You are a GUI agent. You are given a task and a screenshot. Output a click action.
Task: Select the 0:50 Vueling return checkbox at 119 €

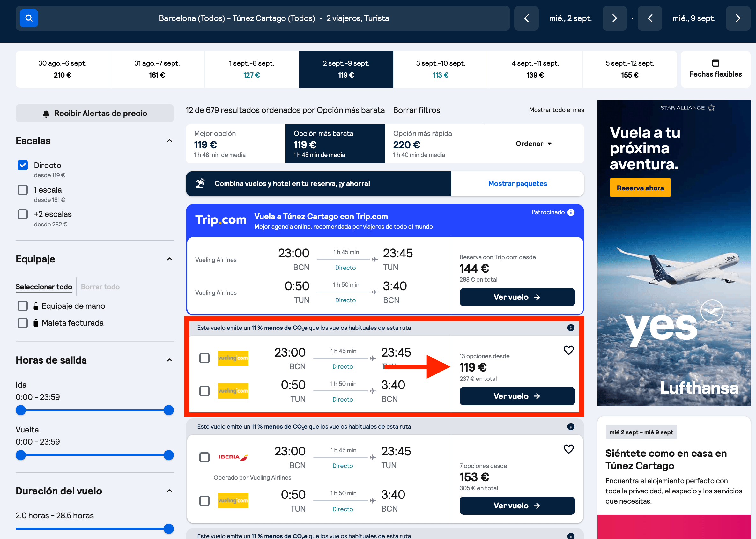[204, 391]
